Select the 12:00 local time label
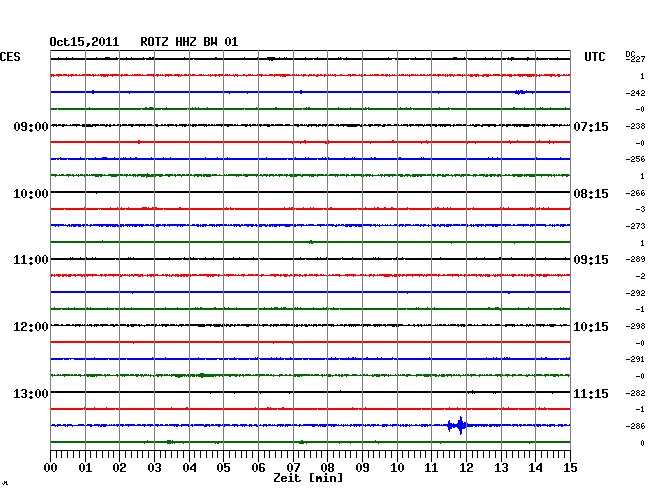Viewport: 650px width, 494px height. click(x=31, y=327)
